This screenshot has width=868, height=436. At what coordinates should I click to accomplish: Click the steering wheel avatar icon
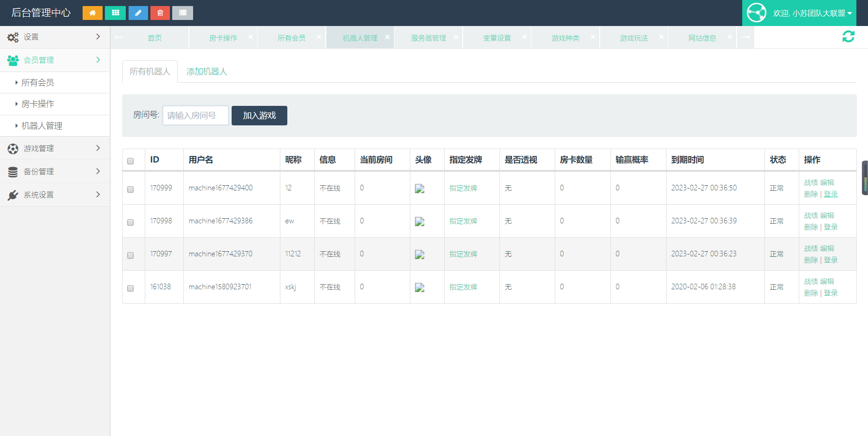click(757, 13)
